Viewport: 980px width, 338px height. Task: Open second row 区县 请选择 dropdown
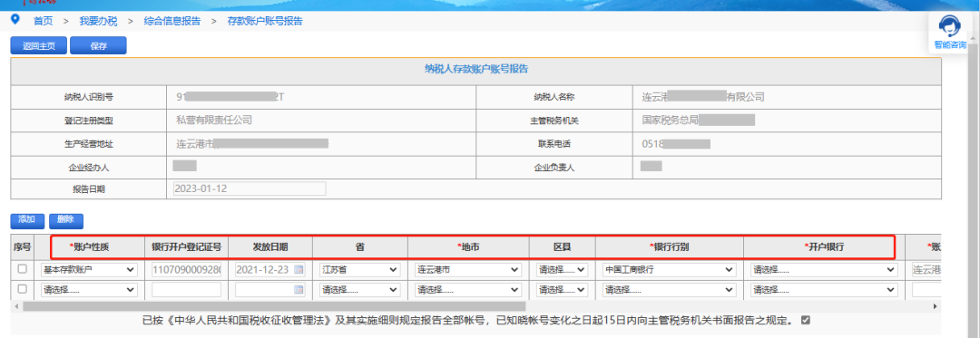[562, 289]
